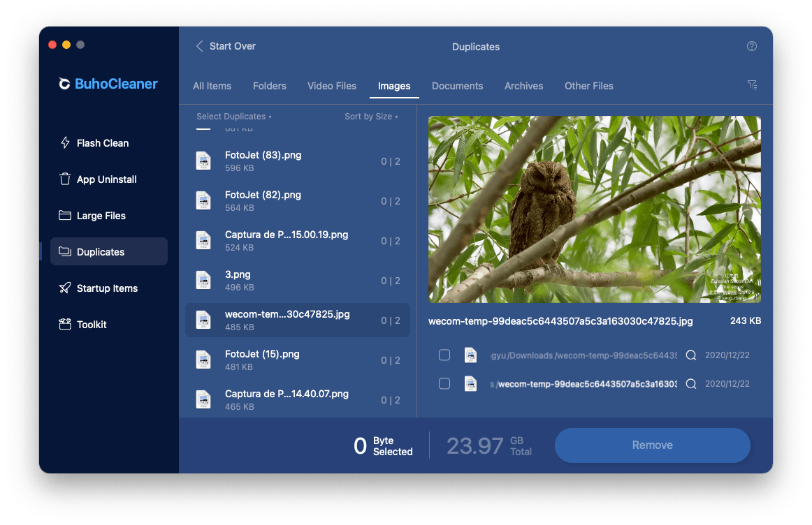The width and height of the screenshot is (812, 525).
Task: Select the wecom-tem...30c47825.jpg entry
Action: click(x=298, y=320)
